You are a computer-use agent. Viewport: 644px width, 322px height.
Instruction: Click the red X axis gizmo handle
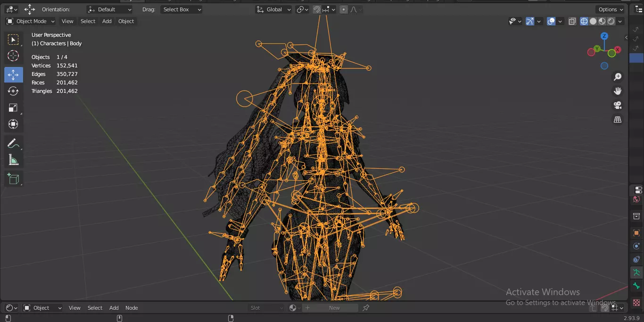[618, 49]
